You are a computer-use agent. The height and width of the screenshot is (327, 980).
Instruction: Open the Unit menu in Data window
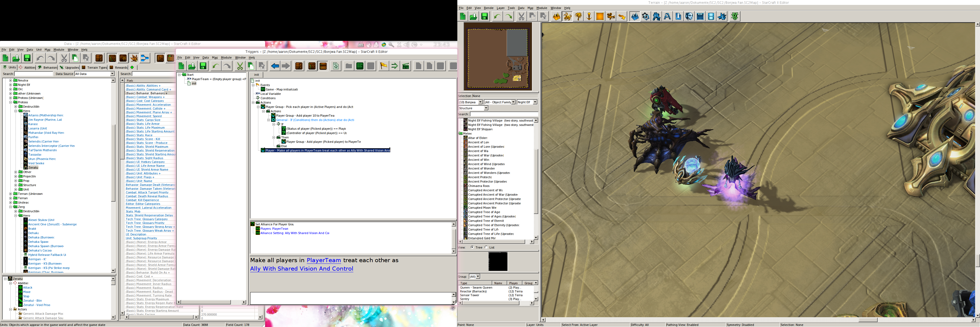[x=39, y=50]
